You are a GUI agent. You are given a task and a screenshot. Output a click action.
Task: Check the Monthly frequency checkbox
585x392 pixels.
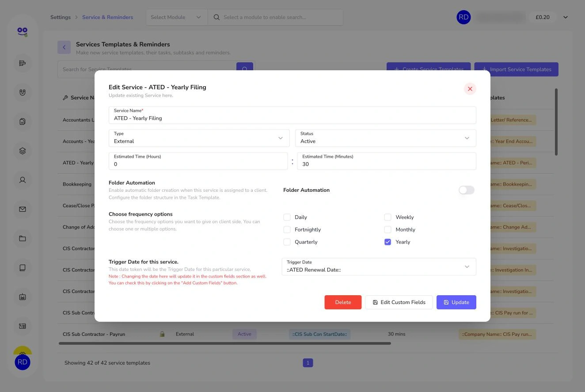[387, 229]
